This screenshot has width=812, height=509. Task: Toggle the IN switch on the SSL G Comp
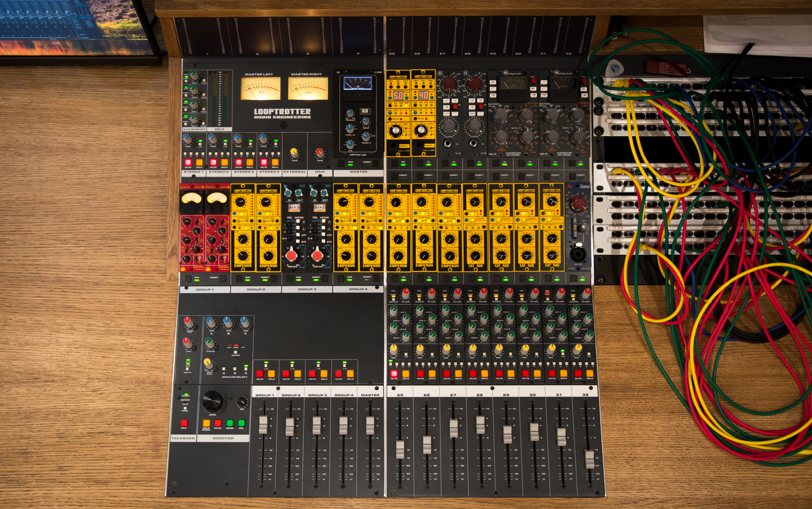(365, 111)
